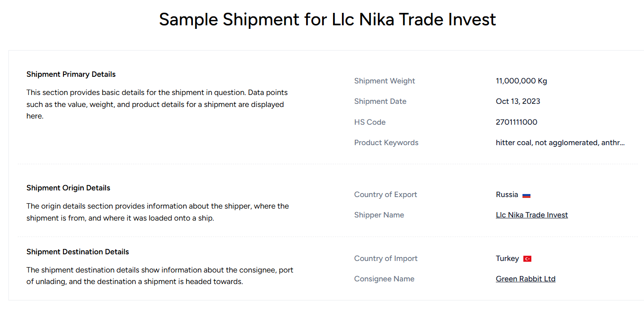Viewport: 644px width, 312px height.
Task: Click the Country of Export label
Action: point(386,194)
